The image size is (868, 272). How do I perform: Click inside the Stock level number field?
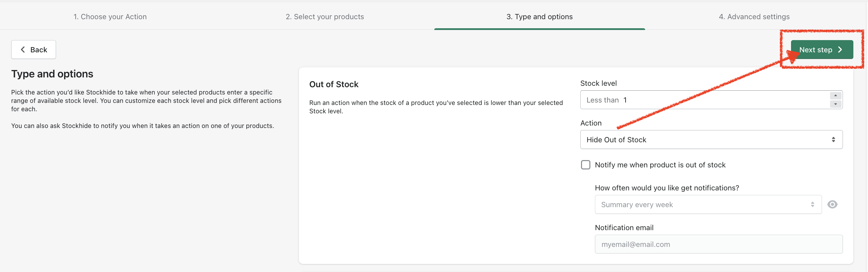pos(704,100)
